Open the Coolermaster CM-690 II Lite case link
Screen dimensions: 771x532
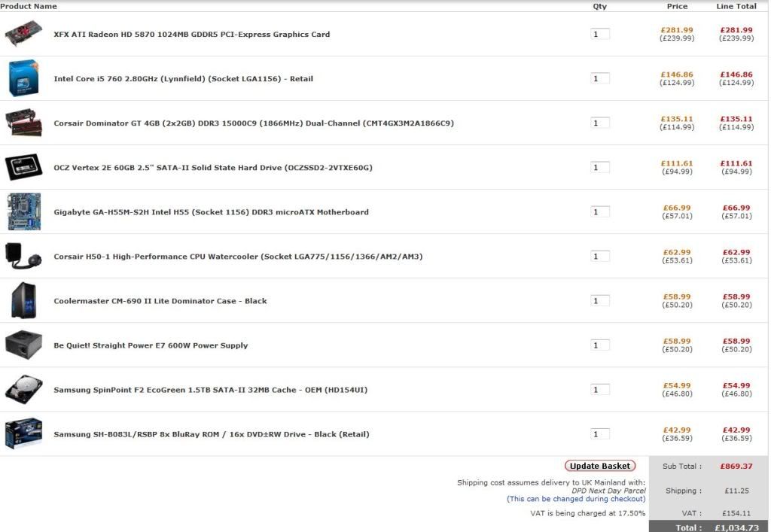click(160, 301)
